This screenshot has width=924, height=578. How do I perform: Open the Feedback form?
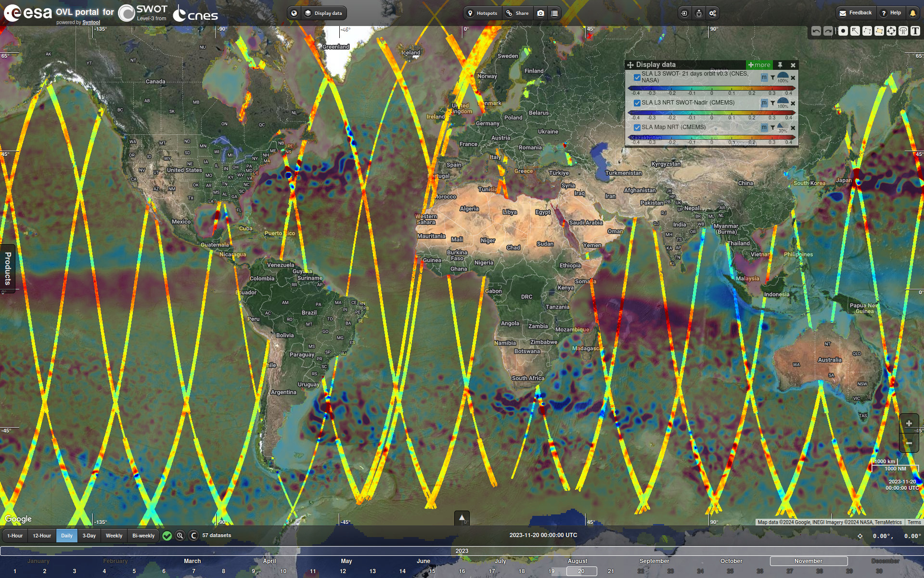[856, 13]
